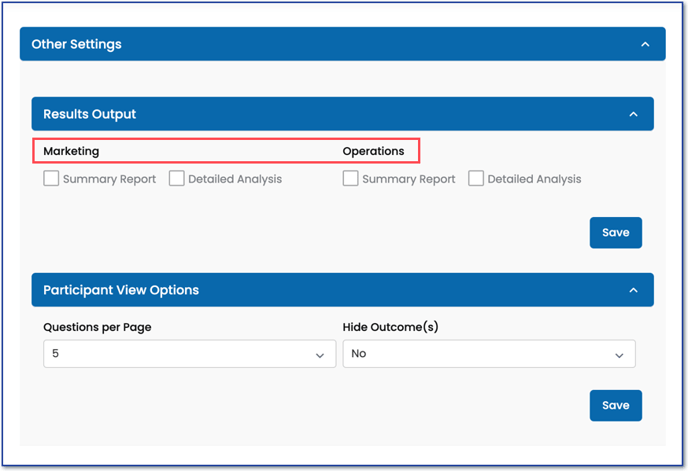Click the Questions per Page label

(x=97, y=327)
